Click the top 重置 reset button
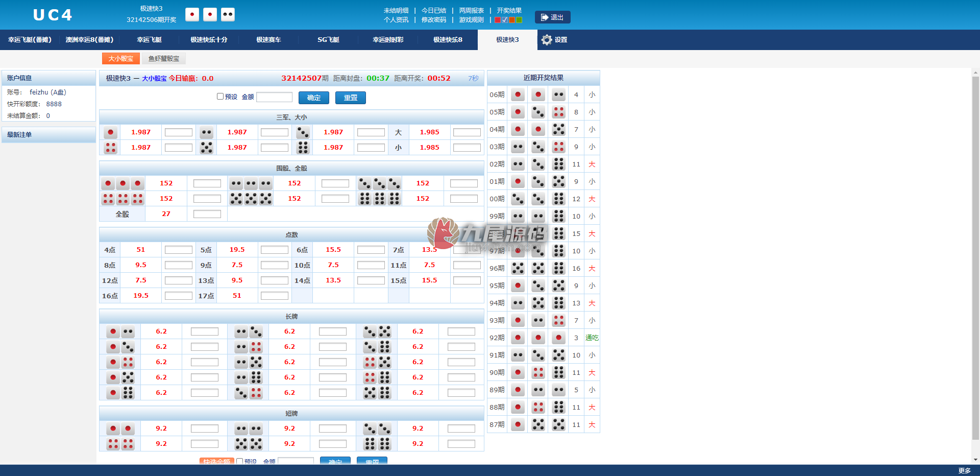The image size is (980, 476). click(x=351, y=98)
